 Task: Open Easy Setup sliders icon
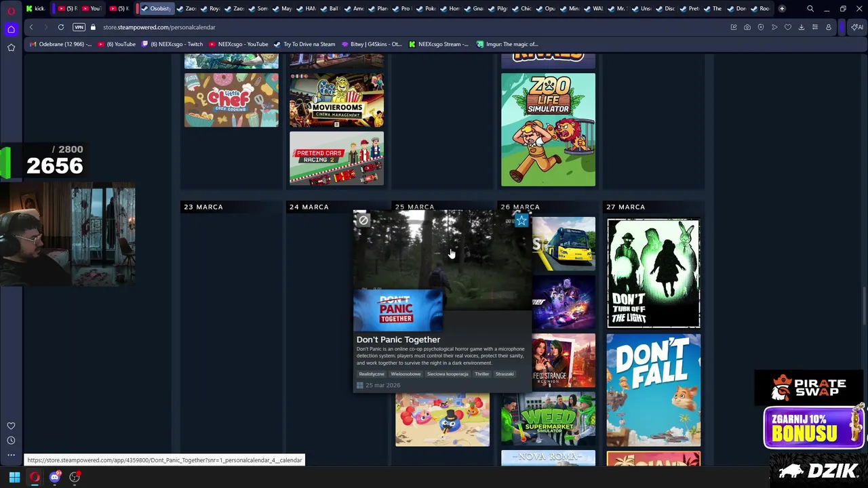pyautogui.click(x=815, y=27)
